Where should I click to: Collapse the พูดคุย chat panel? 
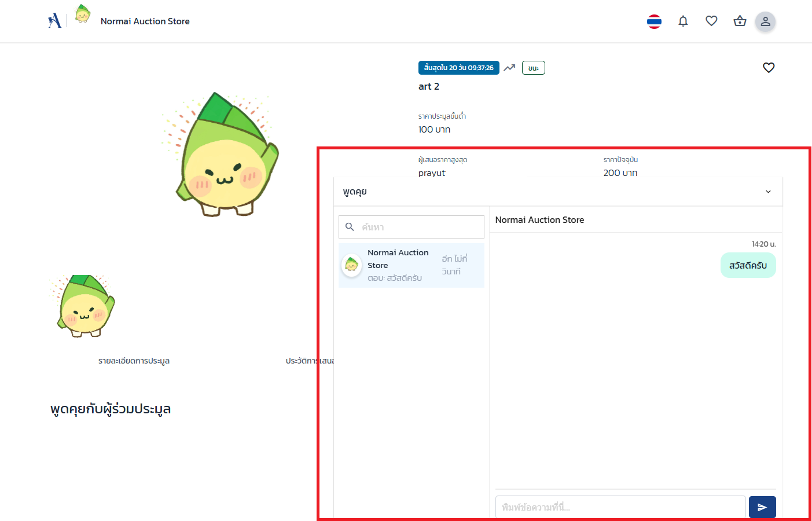coord(768,192)
